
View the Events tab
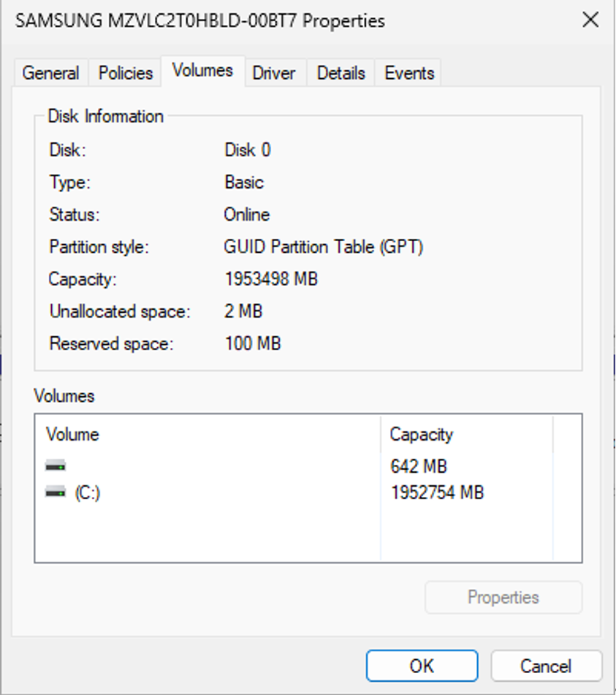[409, 73]
